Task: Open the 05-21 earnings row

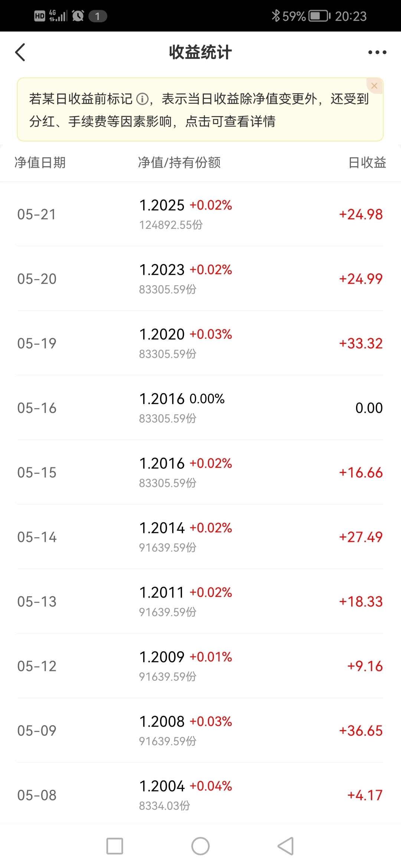Action: [x=200, y=214]
